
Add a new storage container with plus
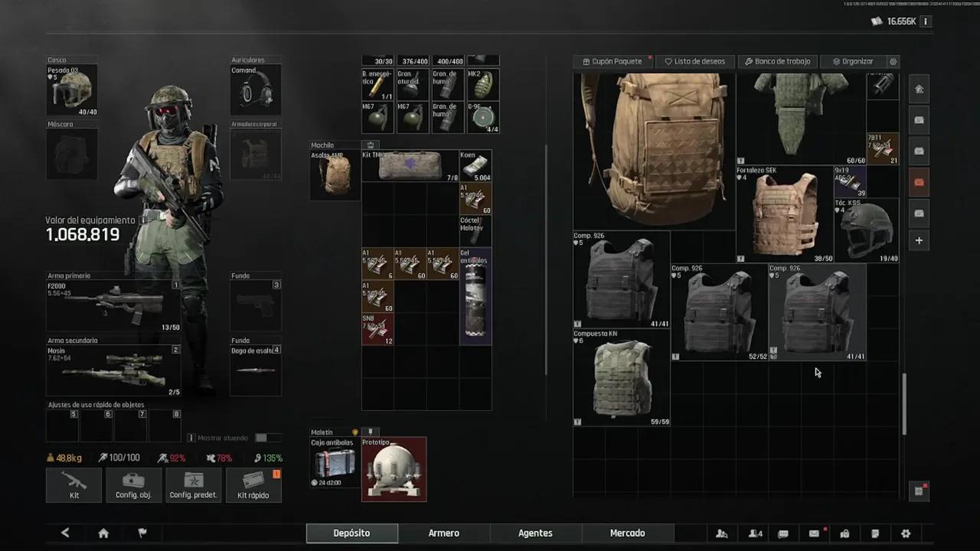[919, 240]
